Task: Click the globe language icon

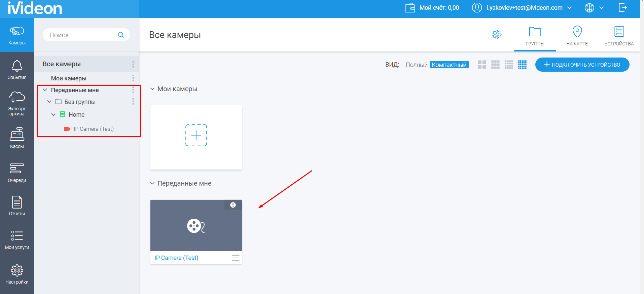Action: 589,8
